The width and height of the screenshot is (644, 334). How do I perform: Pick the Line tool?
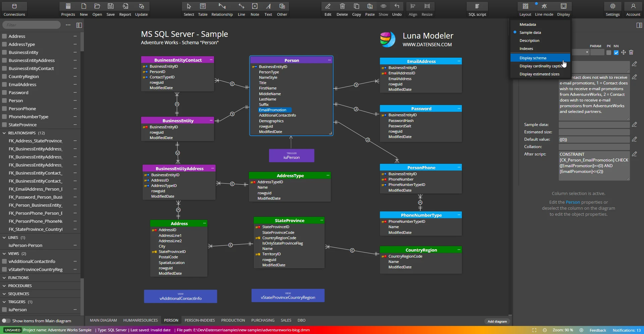[241, 9]
